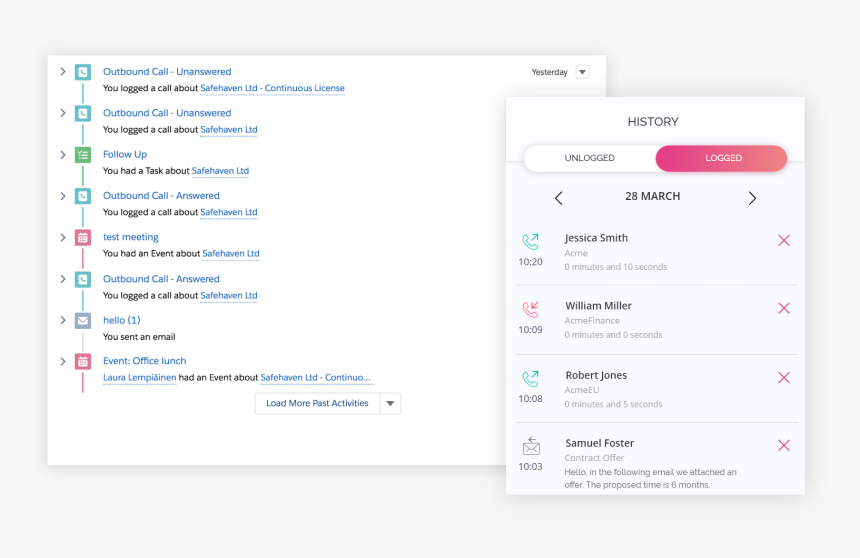Click the calendar icon beside Event: Office lunch

83,362
